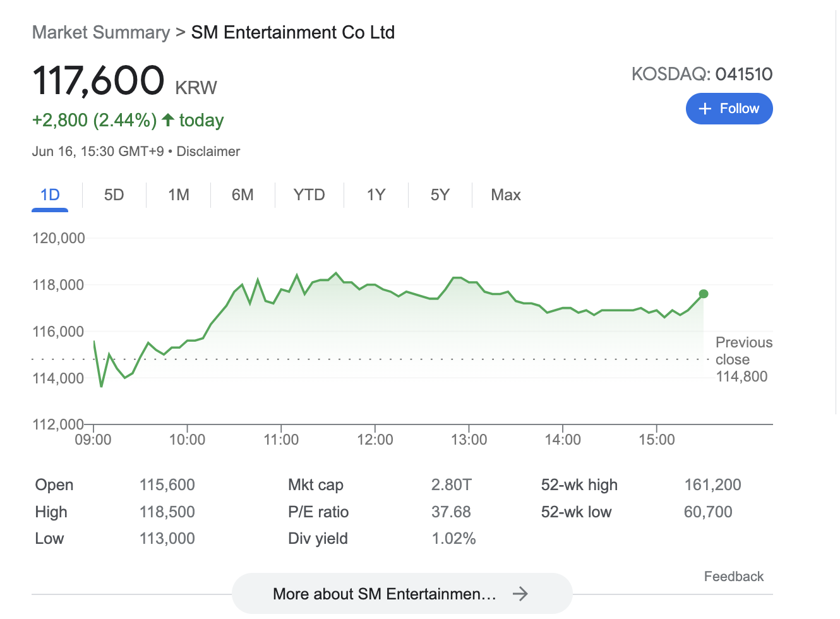This screenshot has width=840, height=619.
Task: Click the green up arrow next to today
Action: coord(168,119)
